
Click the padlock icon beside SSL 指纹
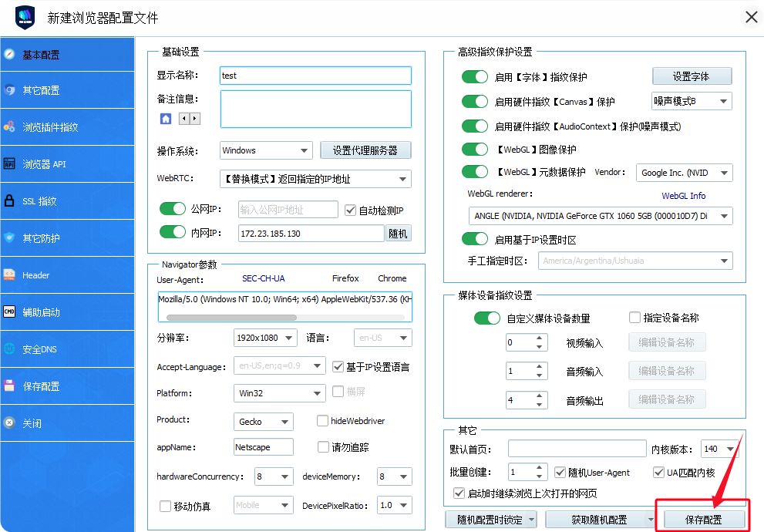9,201
